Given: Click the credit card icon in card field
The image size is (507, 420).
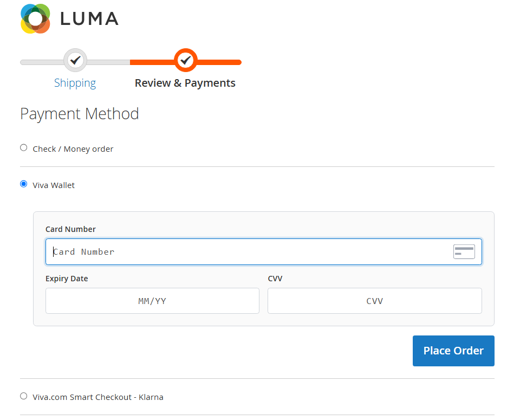Looking at the screenshot, I should (x=464, y=252).
